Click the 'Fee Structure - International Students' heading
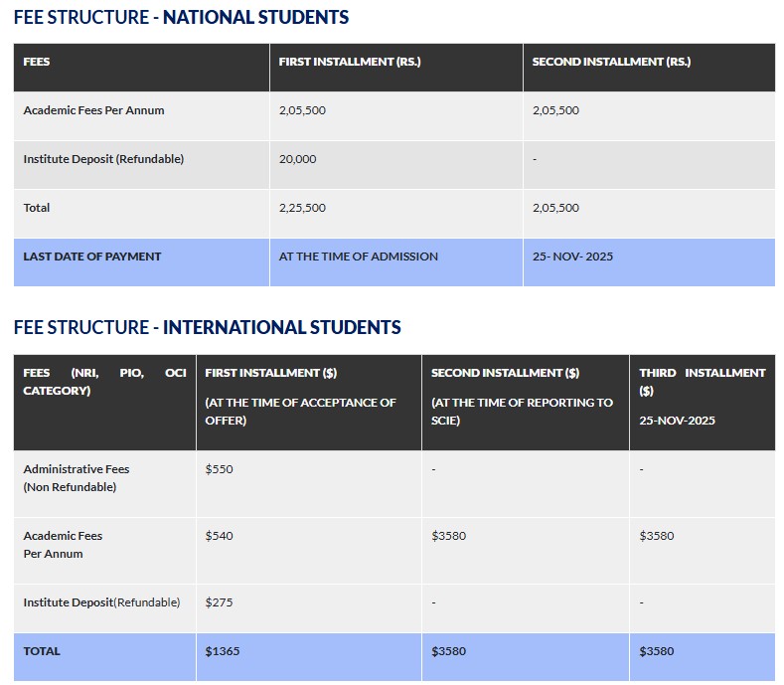Image resolution: width=784 pixels, height=685 pixels. 207,327
